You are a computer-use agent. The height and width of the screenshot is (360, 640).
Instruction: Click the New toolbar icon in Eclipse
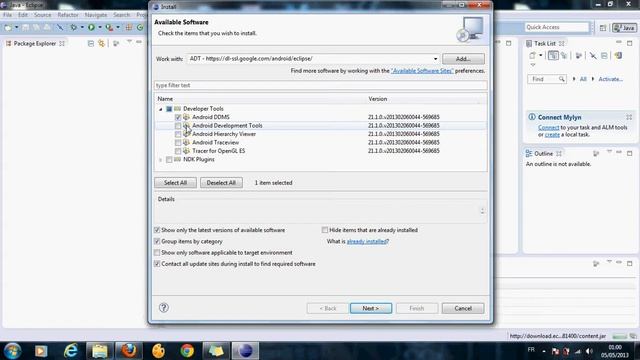click(x=8, y=27)
